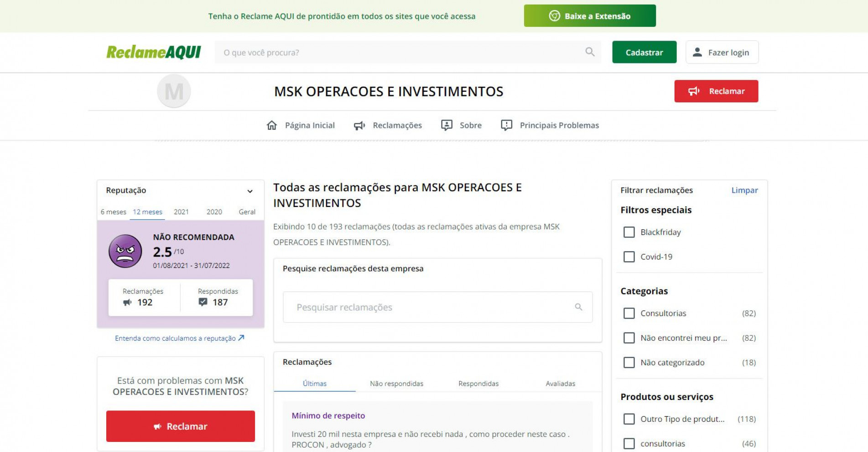Screen dimensions: 868x452
Task: Click the magnifier in Pesquisar reclamações field
Action: pyautogui.click(x=578, y=307)
